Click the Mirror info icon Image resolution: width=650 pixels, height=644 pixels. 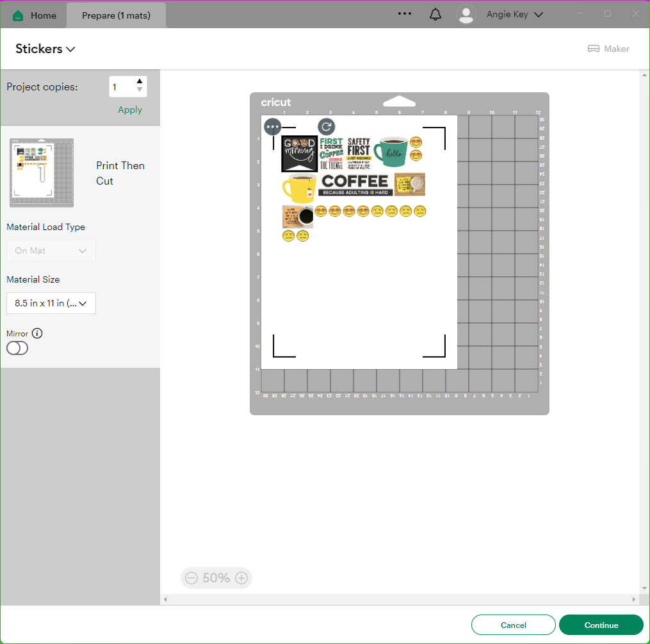(x=37, y=333)
